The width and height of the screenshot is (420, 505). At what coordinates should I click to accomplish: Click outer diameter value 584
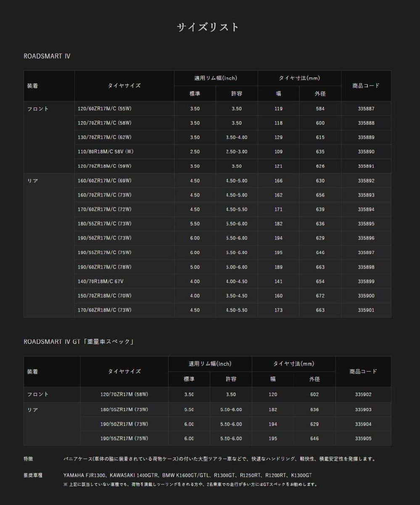pos(320,109)
